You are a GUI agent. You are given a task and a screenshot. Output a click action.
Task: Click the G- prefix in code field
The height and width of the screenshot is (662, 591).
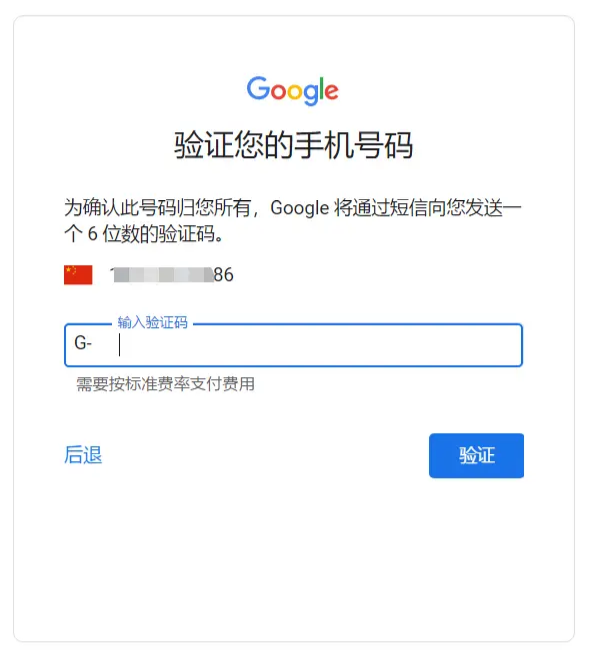point(83,343)
